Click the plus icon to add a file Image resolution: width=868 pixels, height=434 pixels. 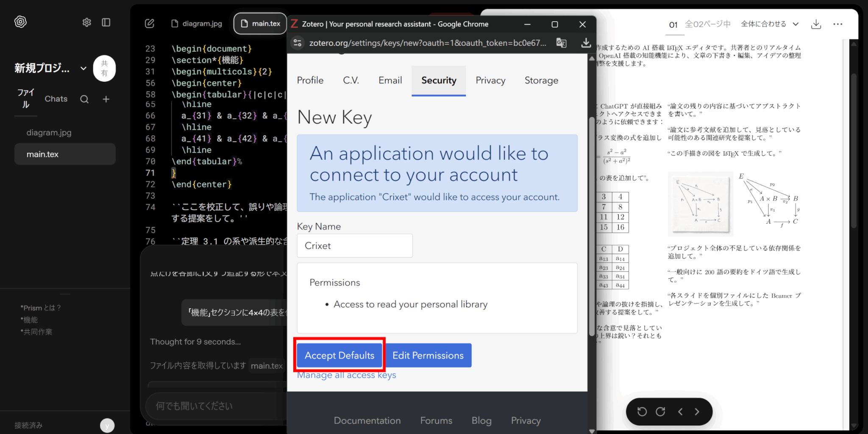(106, 99)
